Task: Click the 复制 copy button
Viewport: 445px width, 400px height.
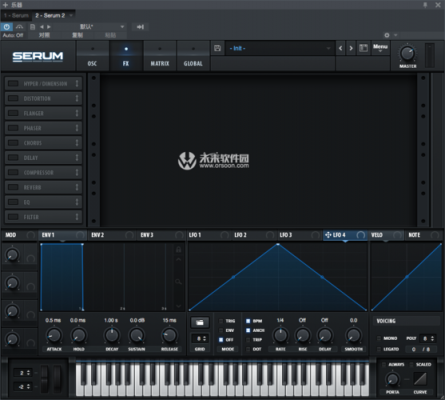Action: (77, 35)
